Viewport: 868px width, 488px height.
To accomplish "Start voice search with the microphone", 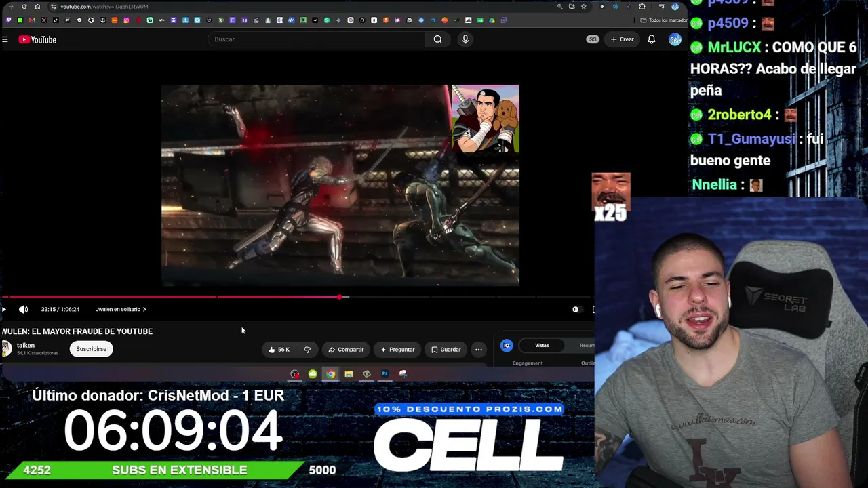I will click(x=465, y=39).
